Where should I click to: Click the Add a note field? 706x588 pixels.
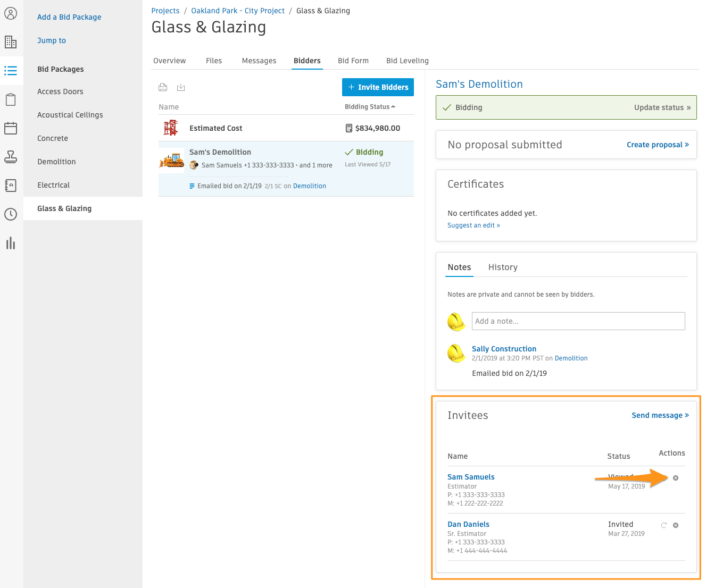(578, 321)
